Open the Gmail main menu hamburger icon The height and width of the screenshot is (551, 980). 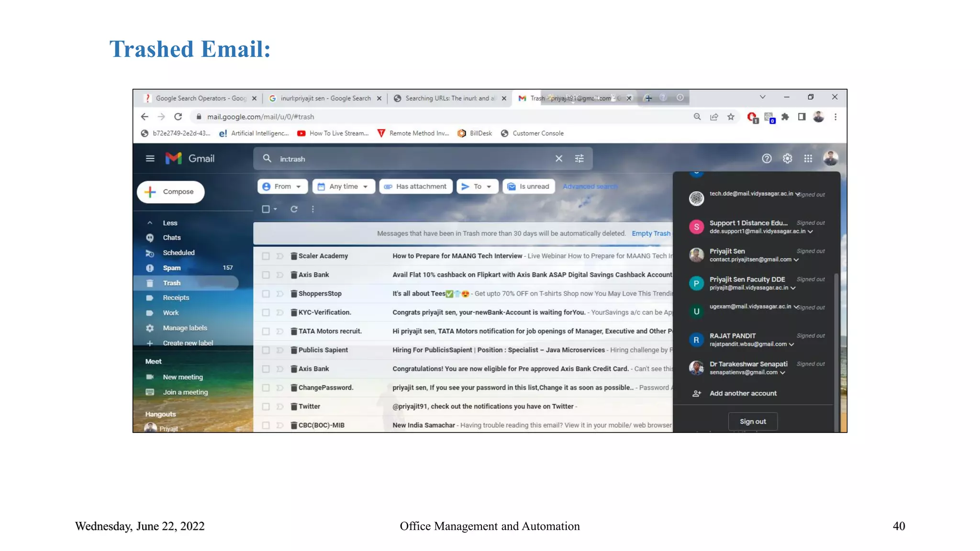click(x=150, y=158)
